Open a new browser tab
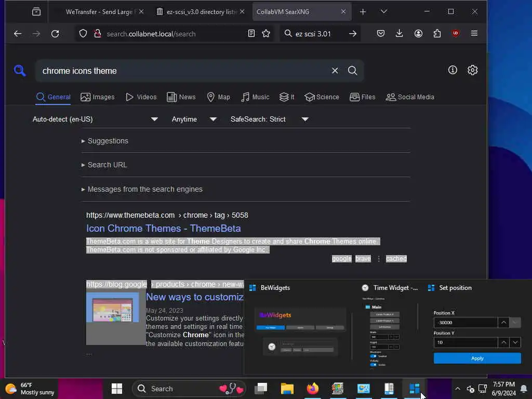Image resolution: width=532 pixels, height=399 pixels. click(x=363, y=12)
